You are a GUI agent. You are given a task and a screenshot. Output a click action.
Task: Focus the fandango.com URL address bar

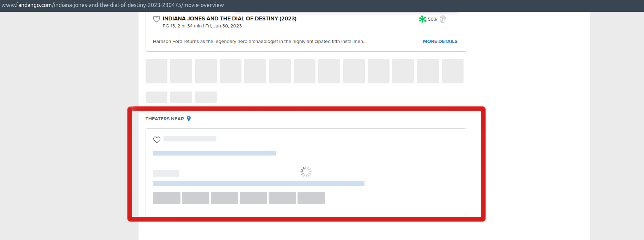point(113,5)
